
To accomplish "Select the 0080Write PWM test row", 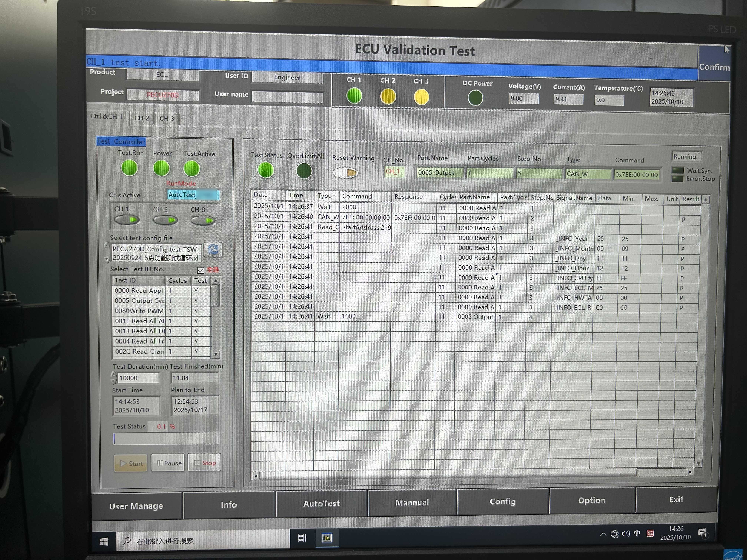I will (161, 311).
